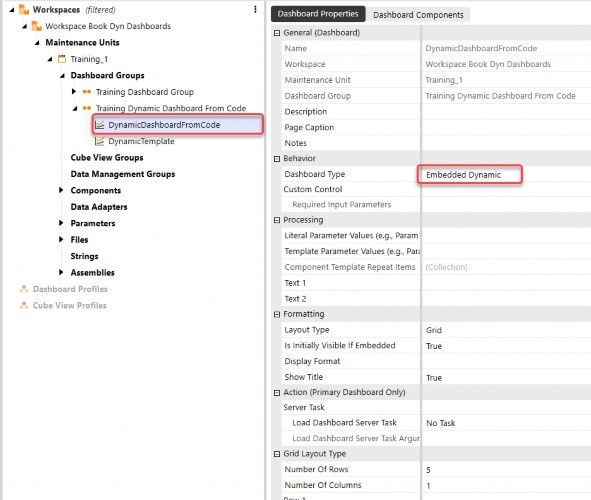Collapse the General (Dashboard) section
Image resolution: width=591 pixels, height=500 pixels.
click(277, 33)
